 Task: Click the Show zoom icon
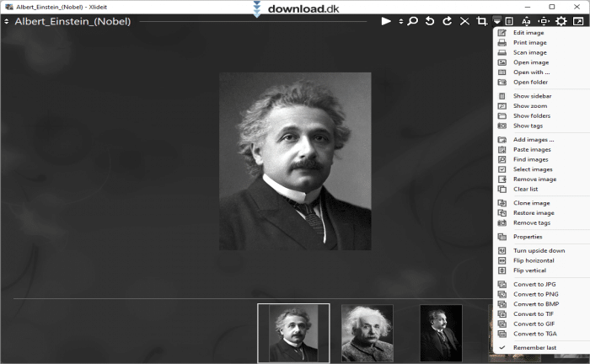[x=502, y=106]
